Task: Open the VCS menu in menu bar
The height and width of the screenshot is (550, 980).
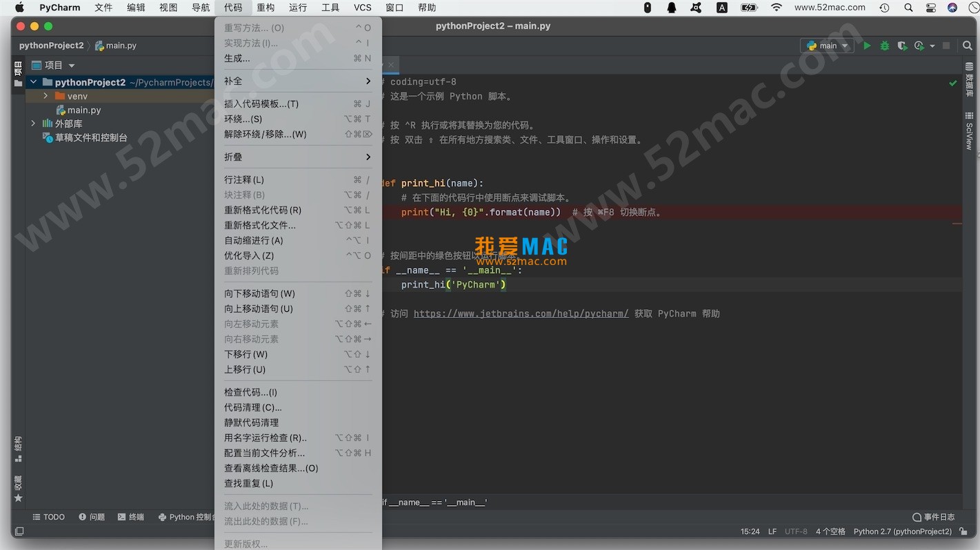Action: pyautogui.click(x=363, y=8)
